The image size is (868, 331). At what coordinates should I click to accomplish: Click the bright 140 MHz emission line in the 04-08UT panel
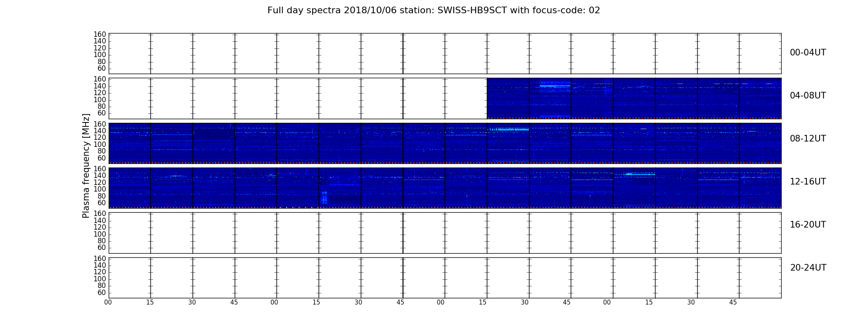coord(555,86)
